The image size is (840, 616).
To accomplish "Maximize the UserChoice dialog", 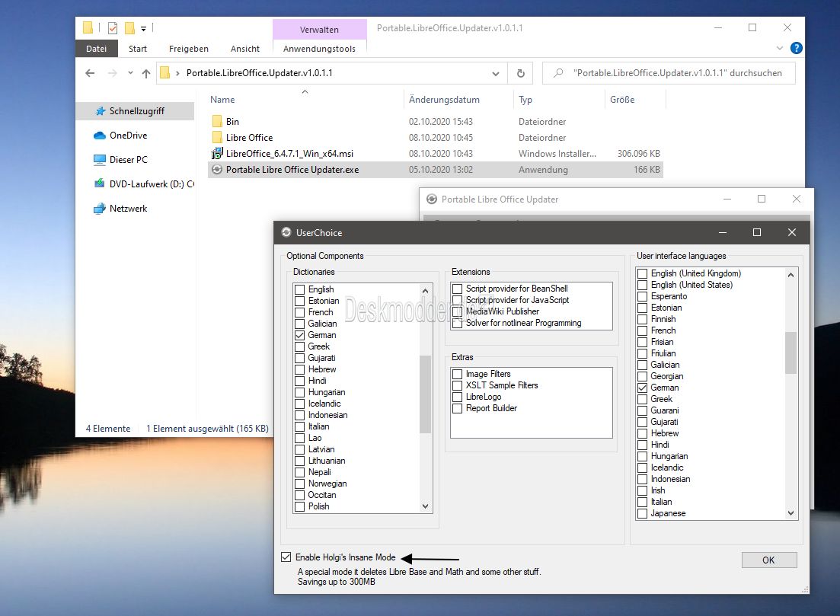I will 756,232.
